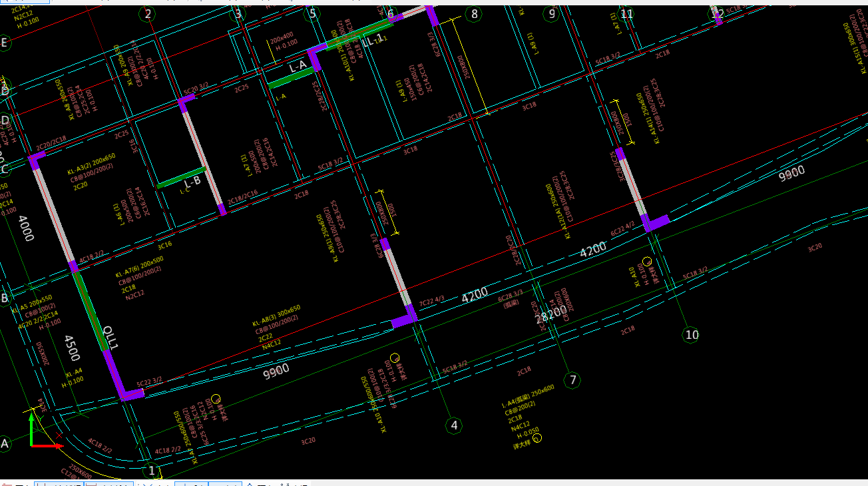Click the LL-1 beam label

tap(373, 41)
